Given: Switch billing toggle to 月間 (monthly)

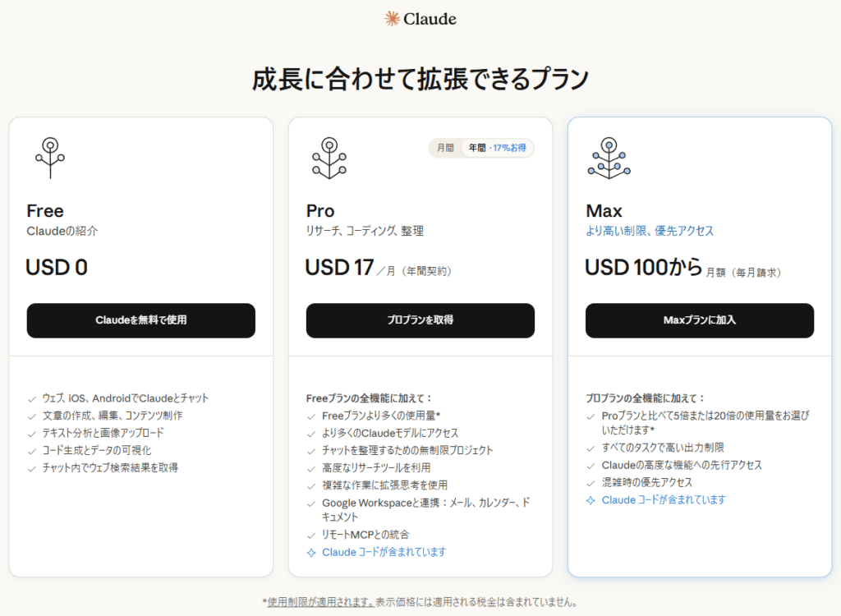Looking at the screenshot, I should click(445, 148).
